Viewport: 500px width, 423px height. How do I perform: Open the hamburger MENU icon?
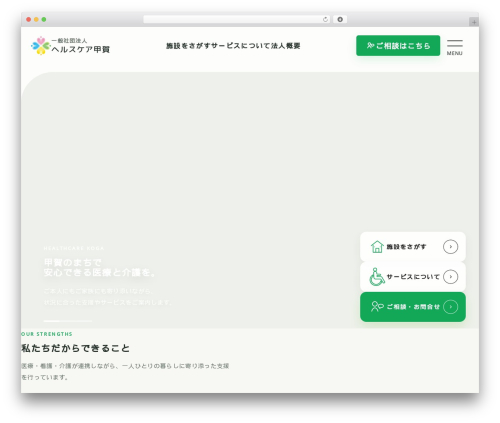click(x=454, y=47)
